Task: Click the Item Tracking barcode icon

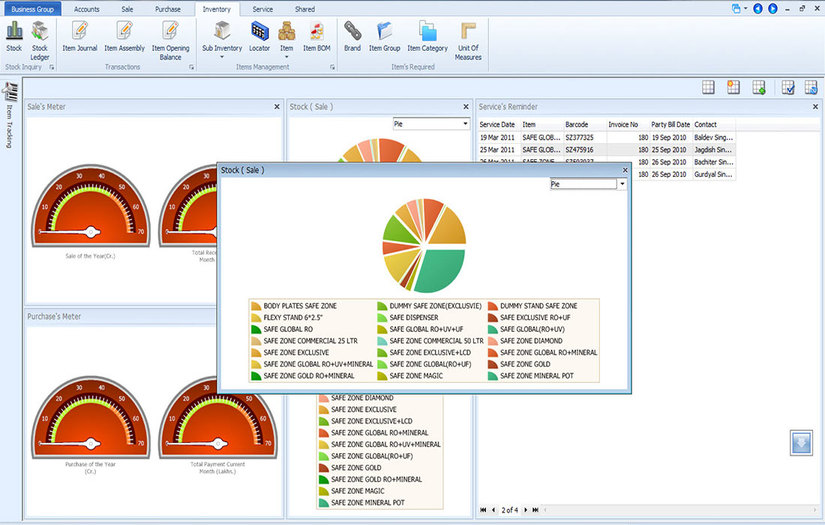Action: click(10, 92)
